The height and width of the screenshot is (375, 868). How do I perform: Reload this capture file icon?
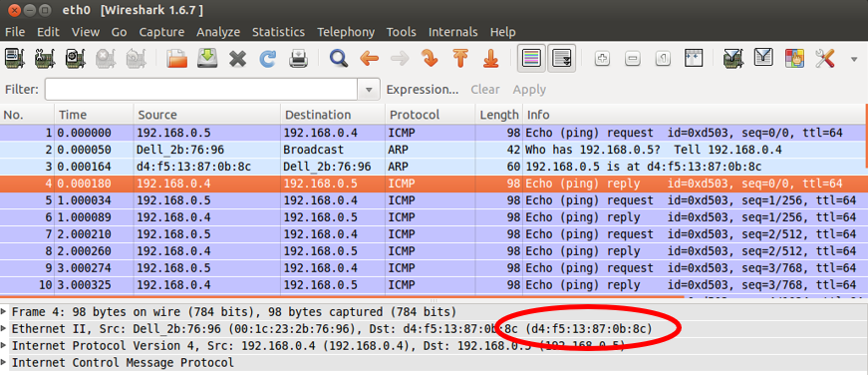pyautogui.click(x=268, y=58)
